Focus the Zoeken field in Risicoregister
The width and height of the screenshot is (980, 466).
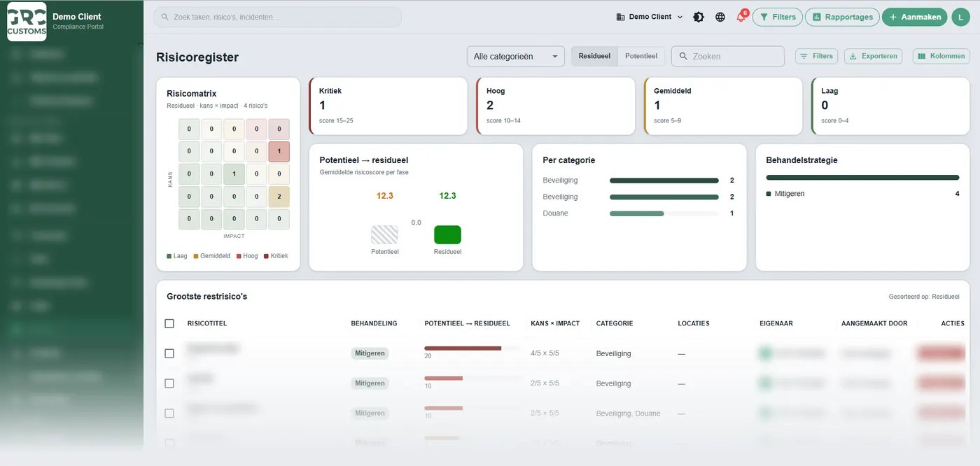pyautogui.click(x=728, y=56)
